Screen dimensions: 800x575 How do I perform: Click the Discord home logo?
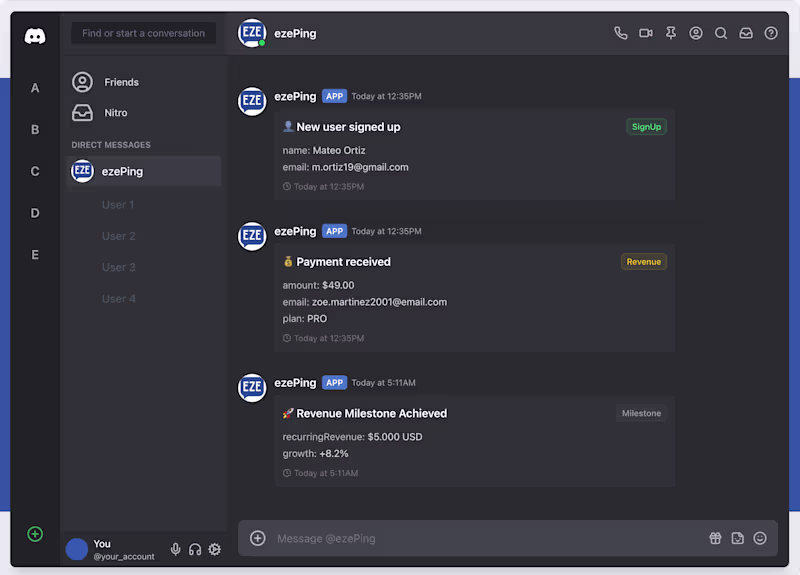35,36
